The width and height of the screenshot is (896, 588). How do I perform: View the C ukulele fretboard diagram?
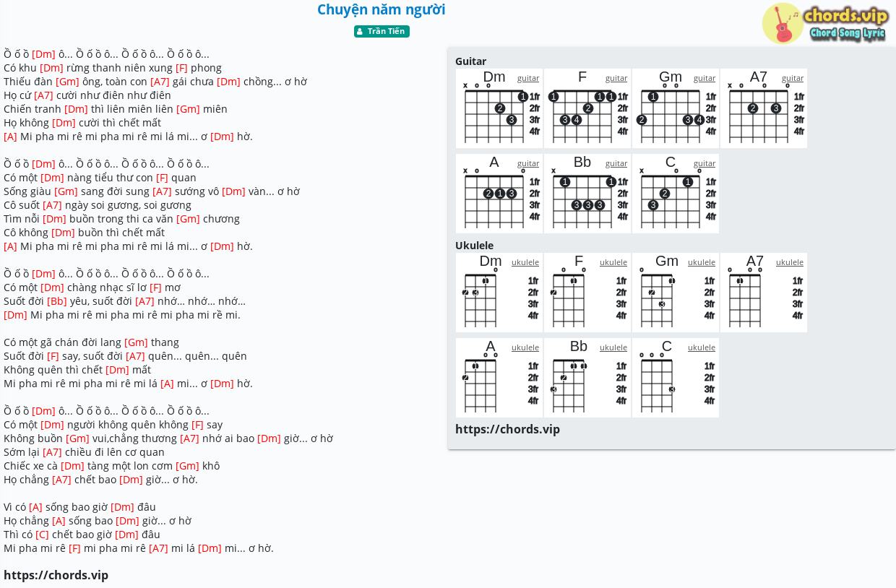676,378
